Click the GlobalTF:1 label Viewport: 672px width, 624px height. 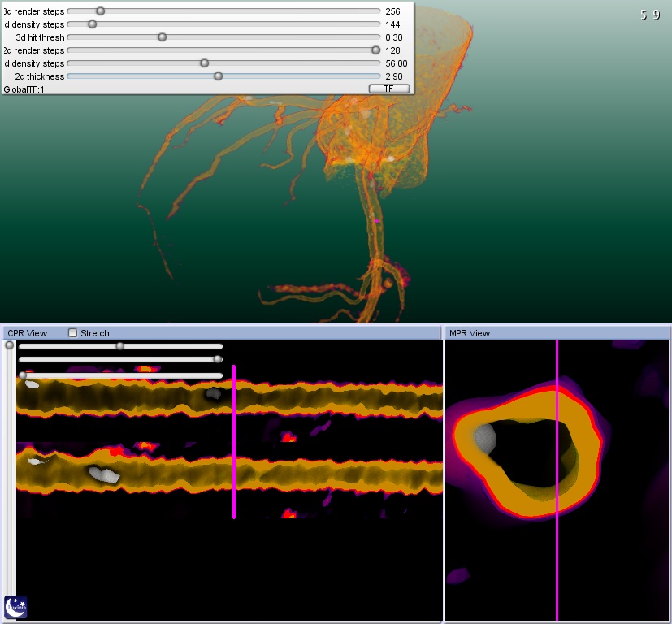pyautogui.click(x=24, y=89)
